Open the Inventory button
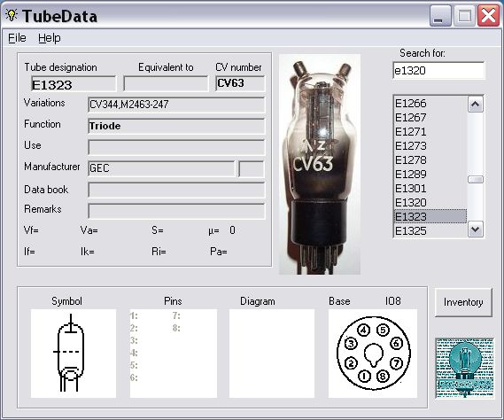The image size is (504, 420). 463,302
